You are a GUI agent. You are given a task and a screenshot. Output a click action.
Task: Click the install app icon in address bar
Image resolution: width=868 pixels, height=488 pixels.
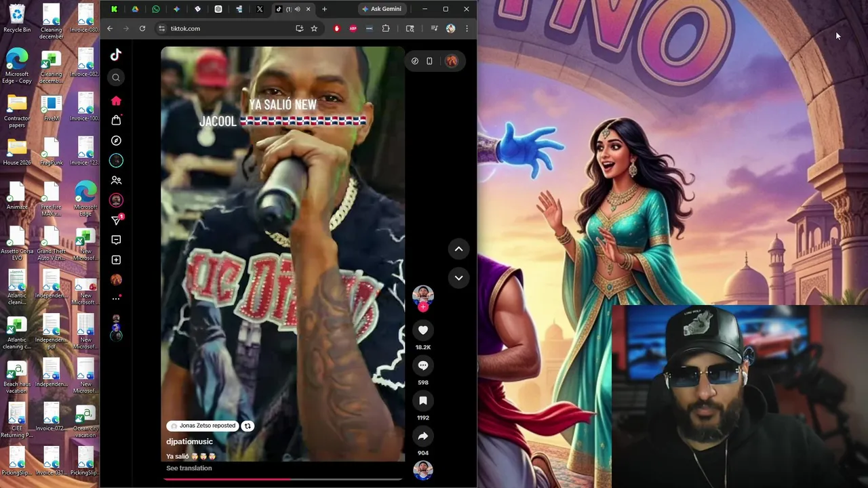(299, 28)
